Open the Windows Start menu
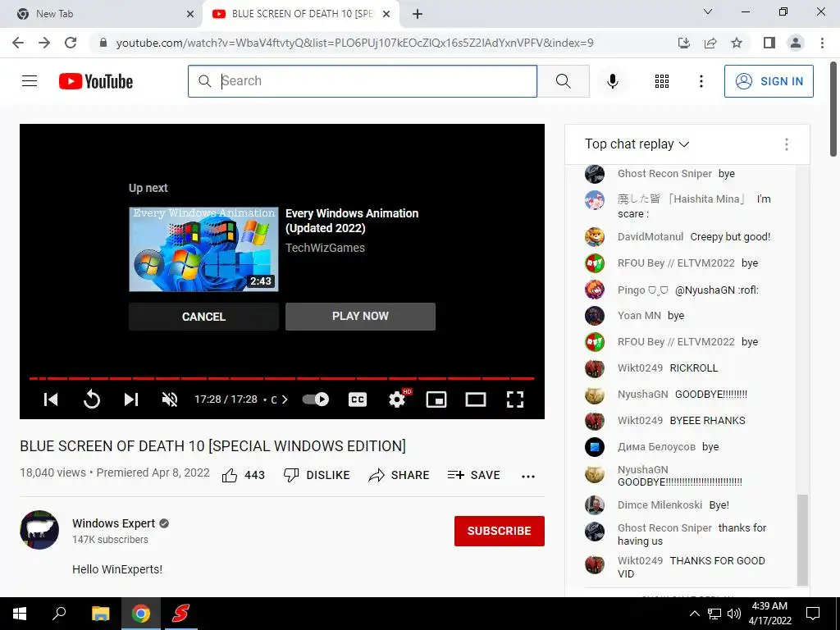Image resolution: width=840 pixels, height=630 pixels. [x=20, y=614]
